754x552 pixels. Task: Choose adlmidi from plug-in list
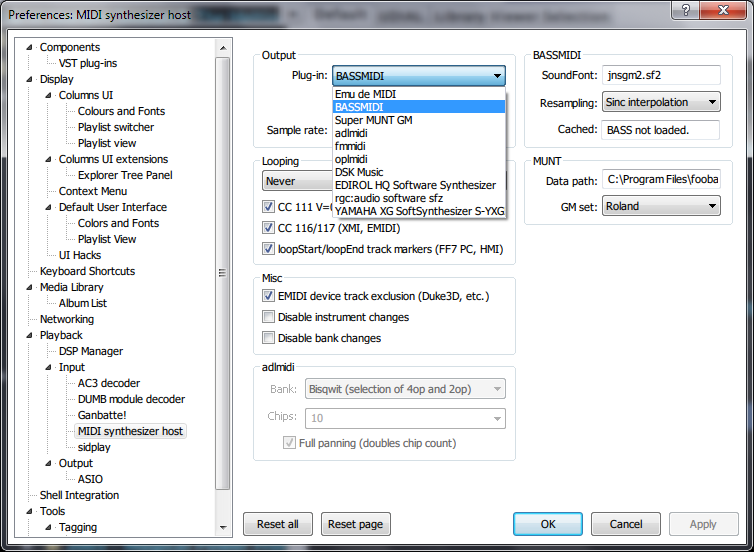[x=419, y=133]
